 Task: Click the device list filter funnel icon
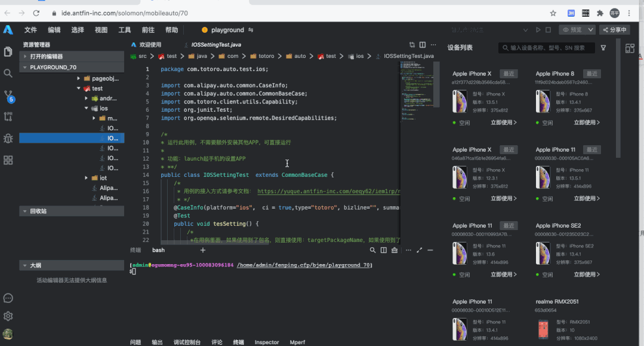pos(603,48)
